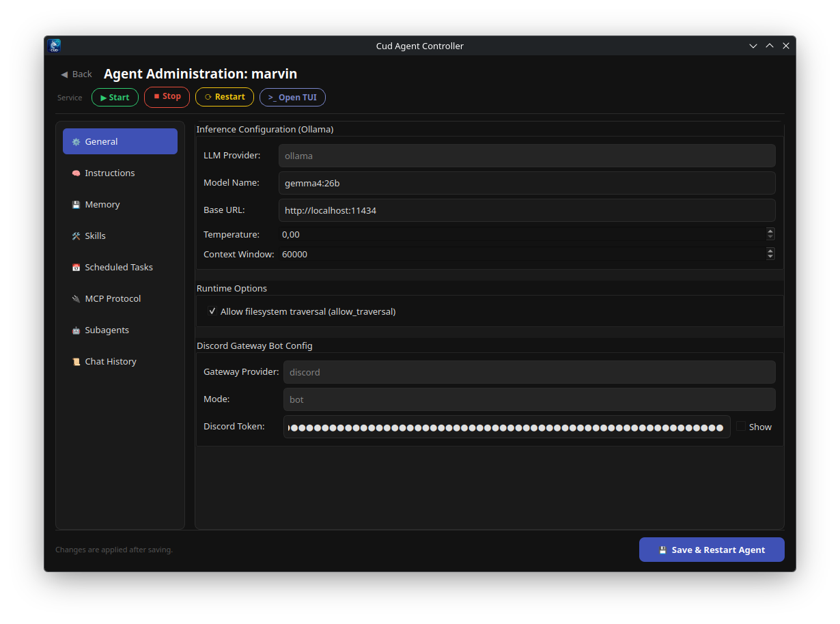Screen dimensions: 840x624
Task: Click the tools icon beside Skills
Action: tap(76, 236)
